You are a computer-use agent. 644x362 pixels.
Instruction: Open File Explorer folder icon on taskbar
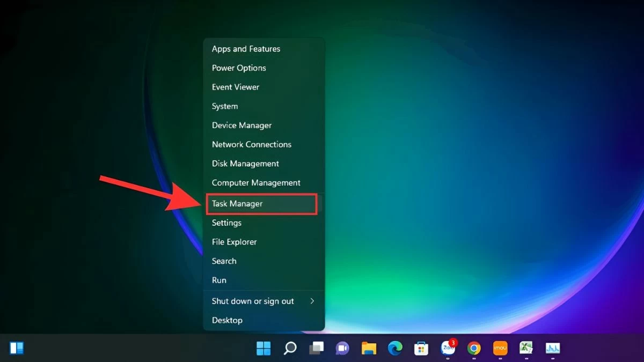click(369, 349)
